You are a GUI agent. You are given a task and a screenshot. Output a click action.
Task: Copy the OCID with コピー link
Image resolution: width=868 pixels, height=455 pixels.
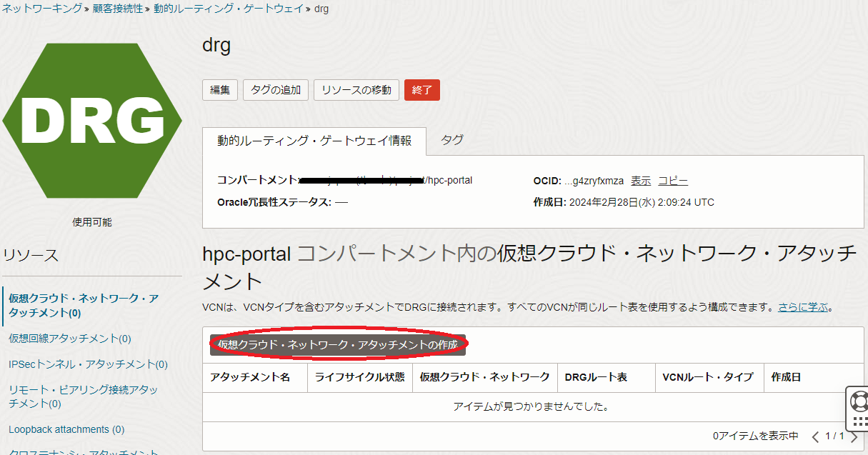pyautogui.click(x=673, y=181)
